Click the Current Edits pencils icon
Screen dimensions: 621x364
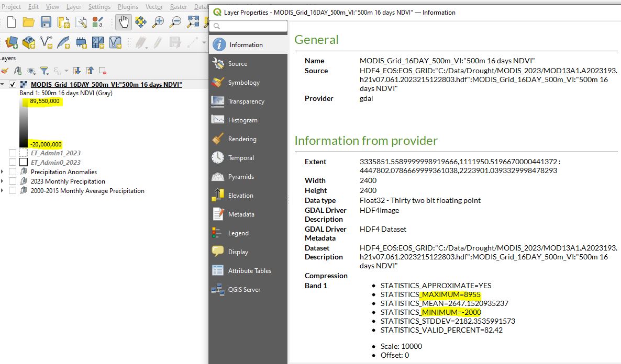[x=141, y=42]
